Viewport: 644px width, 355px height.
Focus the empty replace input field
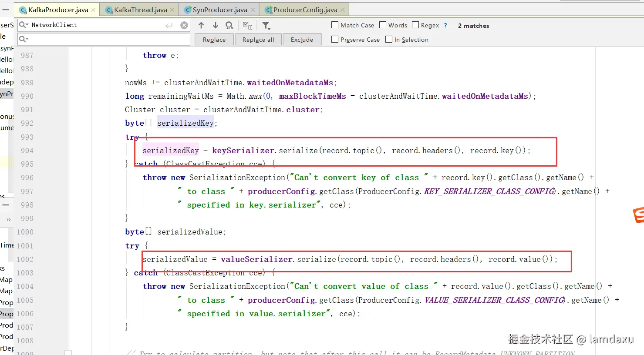pos(104,40)
